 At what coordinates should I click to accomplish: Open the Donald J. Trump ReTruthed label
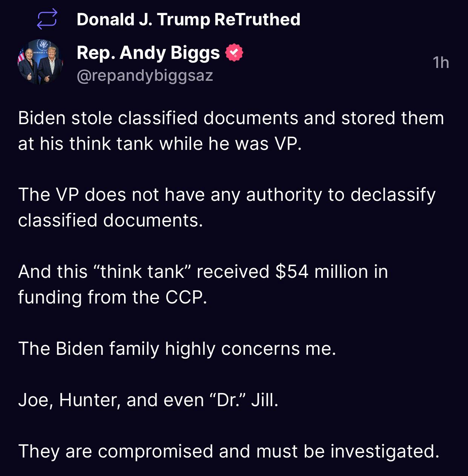188,20
